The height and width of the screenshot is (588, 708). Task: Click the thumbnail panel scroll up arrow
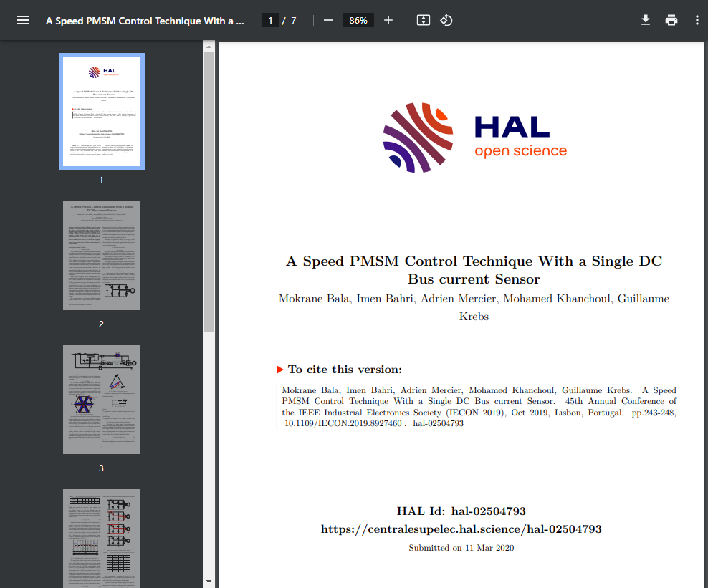pyautogui.click(x=209, y=46)
